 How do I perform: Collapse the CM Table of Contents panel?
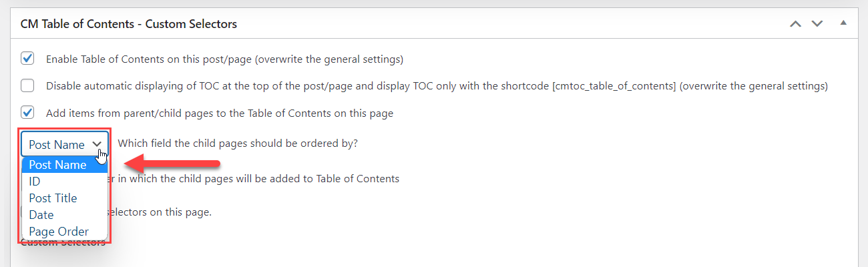[x=843, y=23]
